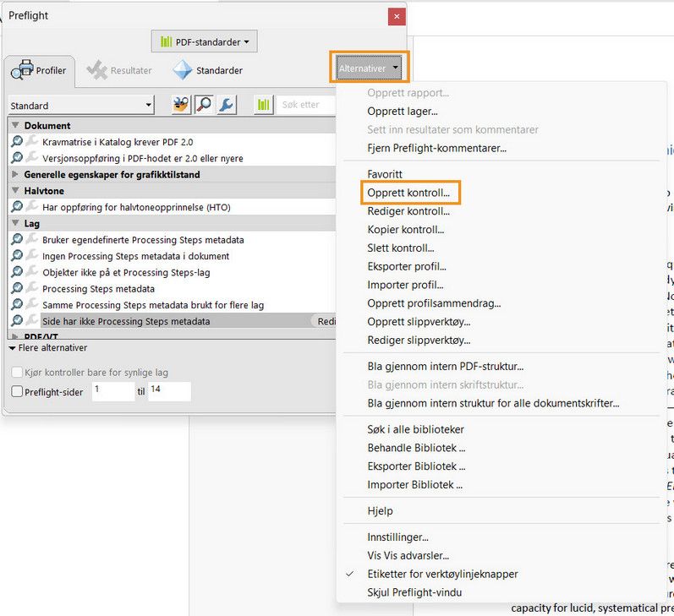The image size is (674, 616).
Task: Collapse the Flere alternativer section
Action: 13,348
